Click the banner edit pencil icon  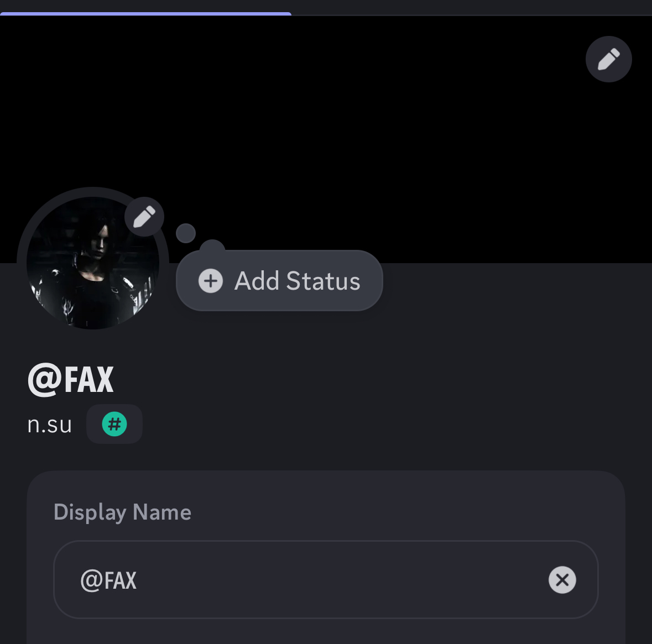point(608,59)
